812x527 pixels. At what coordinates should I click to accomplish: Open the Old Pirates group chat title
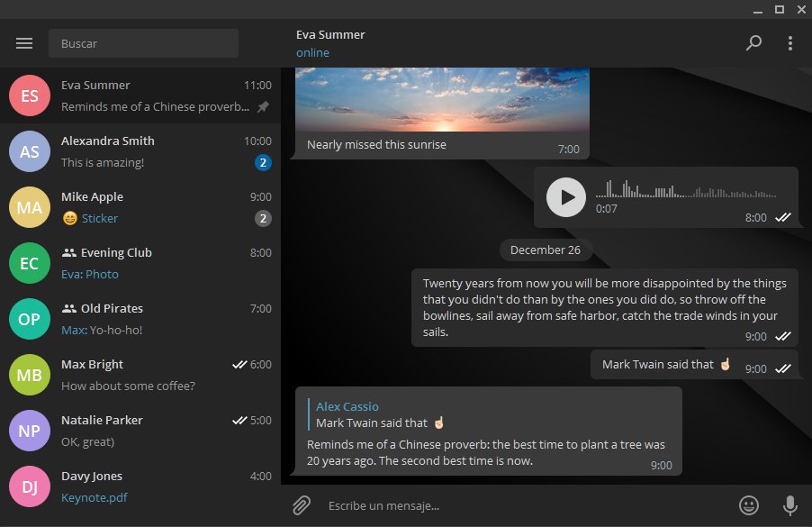tap(112, 308)
